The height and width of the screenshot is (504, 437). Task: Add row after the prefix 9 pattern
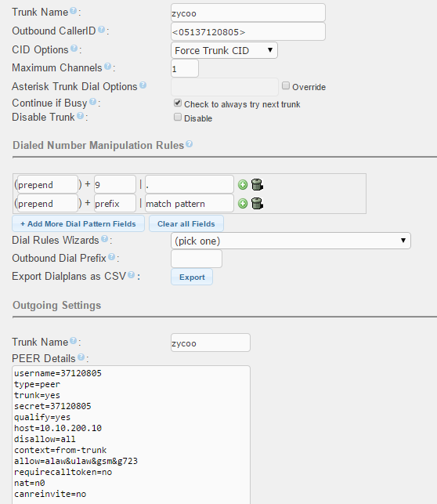[x=243, y=185]
